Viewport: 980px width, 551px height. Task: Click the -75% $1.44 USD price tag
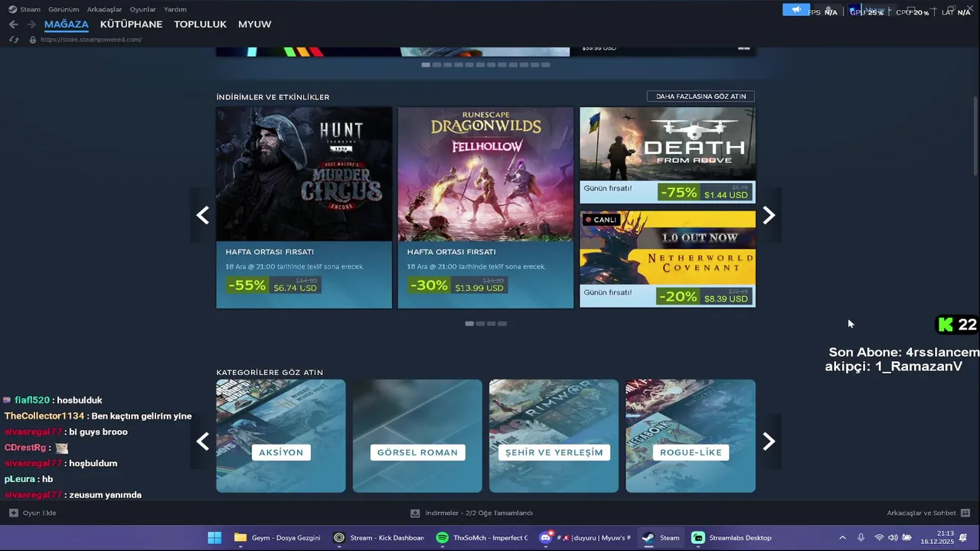click(x=704, y=193)
